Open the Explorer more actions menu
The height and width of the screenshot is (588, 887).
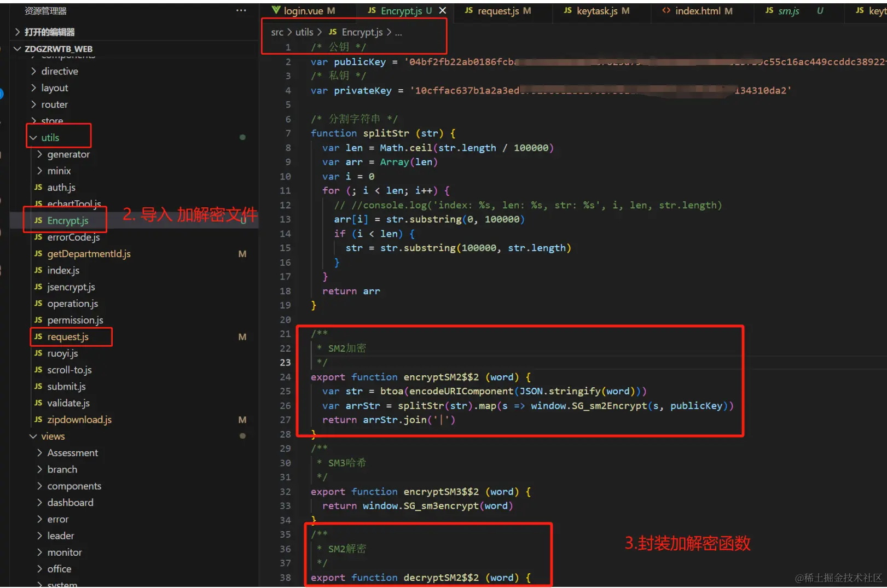[x=241, y=10]
